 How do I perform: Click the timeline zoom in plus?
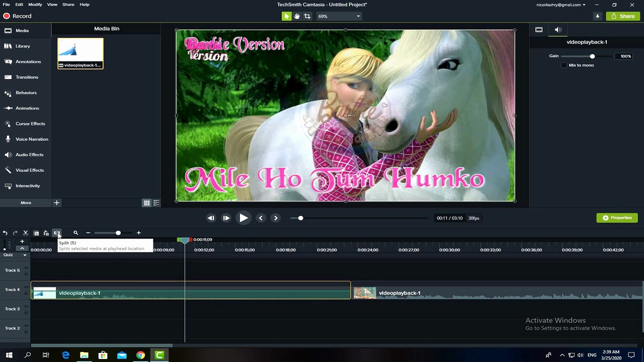(x=139, y=233)
